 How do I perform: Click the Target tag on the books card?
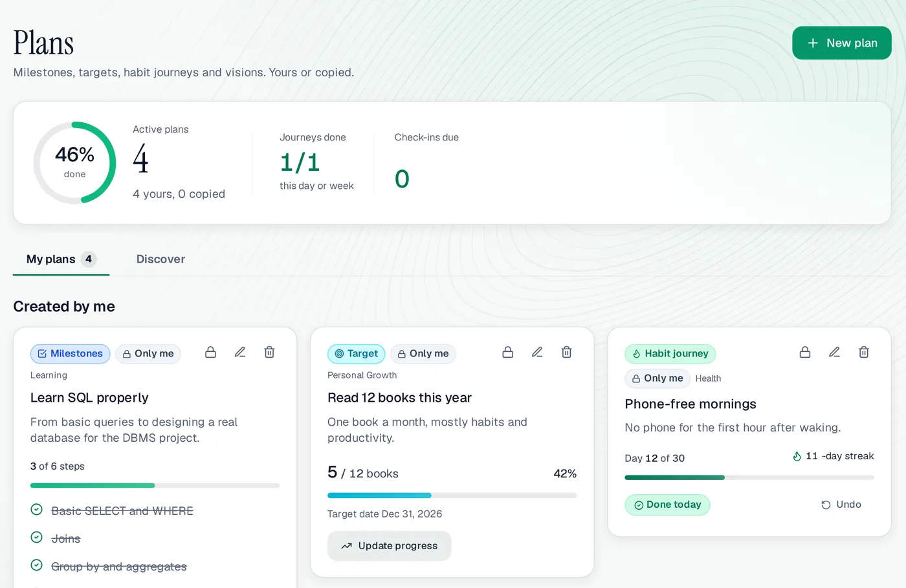[x=357, y=354]
